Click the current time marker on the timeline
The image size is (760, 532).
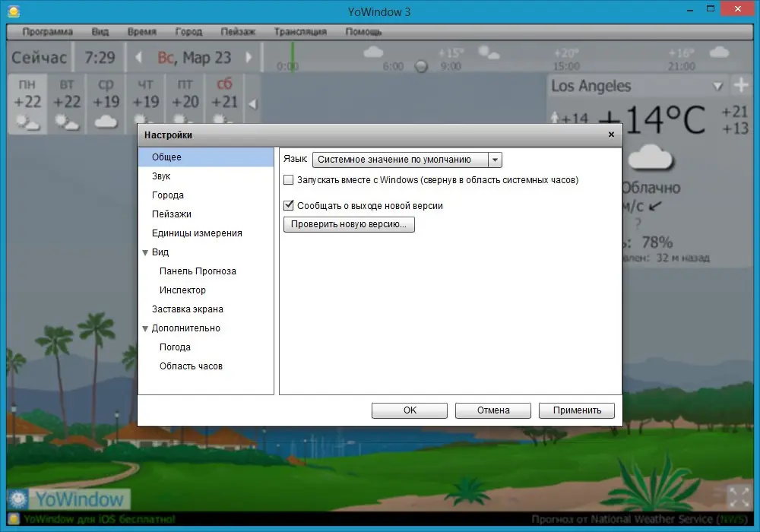pos(293,57)
